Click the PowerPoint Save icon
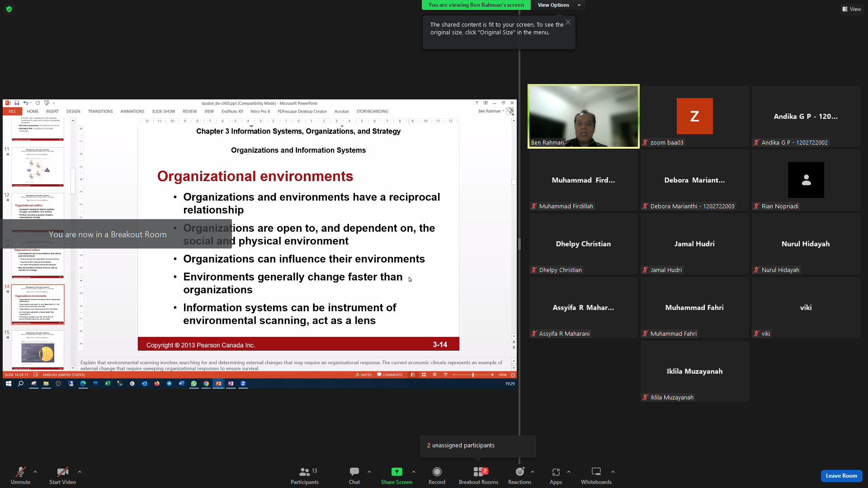This screenshot has height=488, width=868. pyautogui.click(x=17, y=103)
